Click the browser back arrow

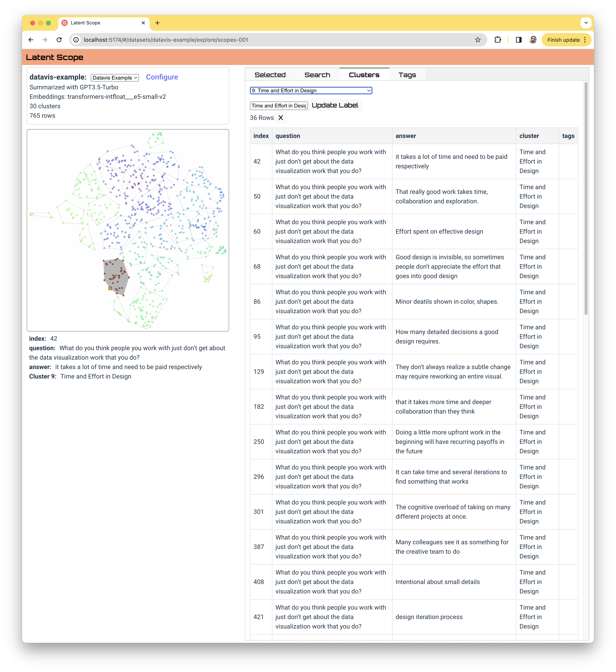click(x=31, y=40)
